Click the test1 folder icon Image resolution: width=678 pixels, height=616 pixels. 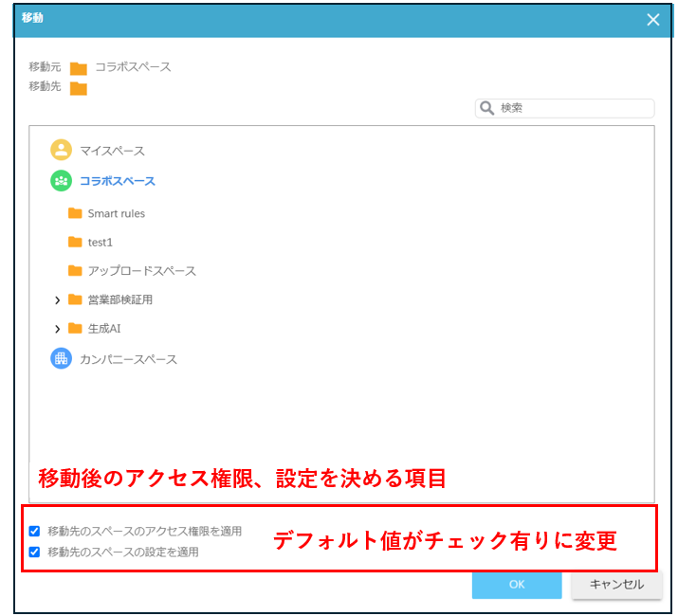pyautogui.click(x=75, y=242)
